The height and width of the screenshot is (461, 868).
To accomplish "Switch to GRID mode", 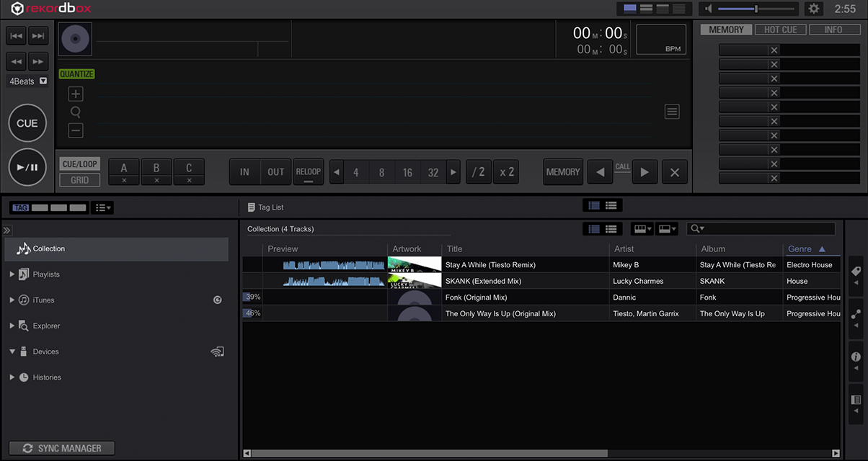I will (x=79, y=180).
